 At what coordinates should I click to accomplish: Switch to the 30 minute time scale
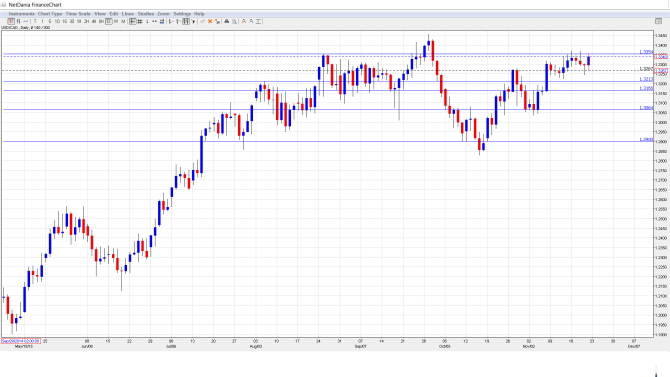pos(72,21)
